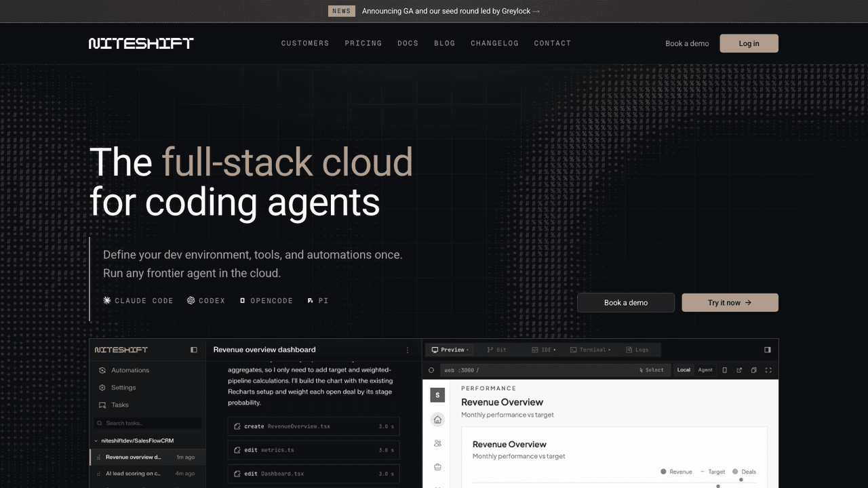
Task: Click the fullscreen expand icon in preview bar
Action: point(768,370)
